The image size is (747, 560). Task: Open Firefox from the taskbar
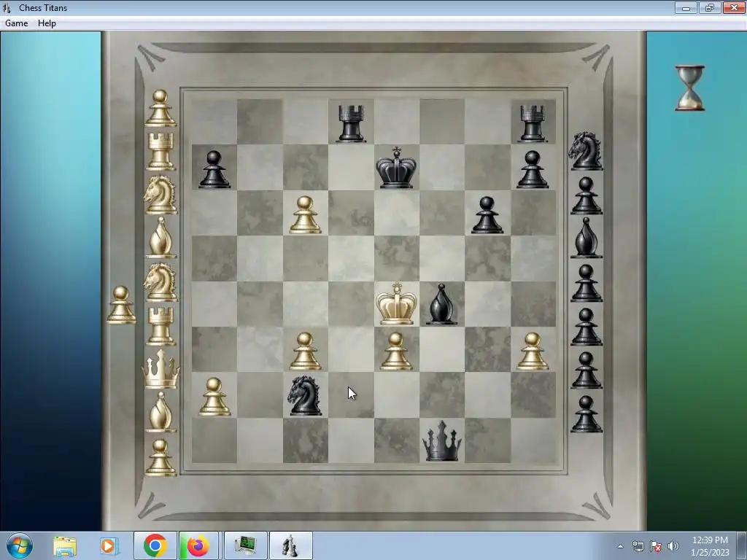click(198, 545)
